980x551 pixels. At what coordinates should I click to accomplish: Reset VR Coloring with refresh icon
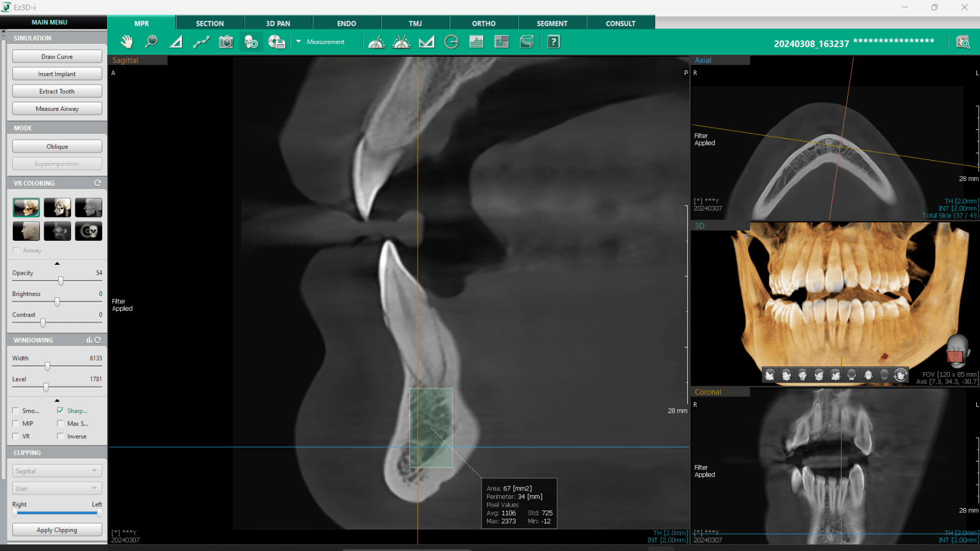click(x=97, y=183)
